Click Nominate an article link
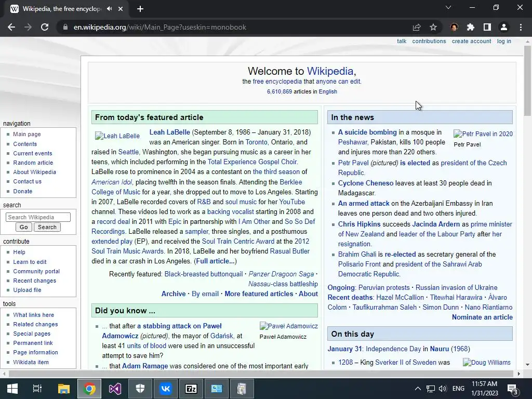This screenshot has width=532, height=399. pos(482,317)
